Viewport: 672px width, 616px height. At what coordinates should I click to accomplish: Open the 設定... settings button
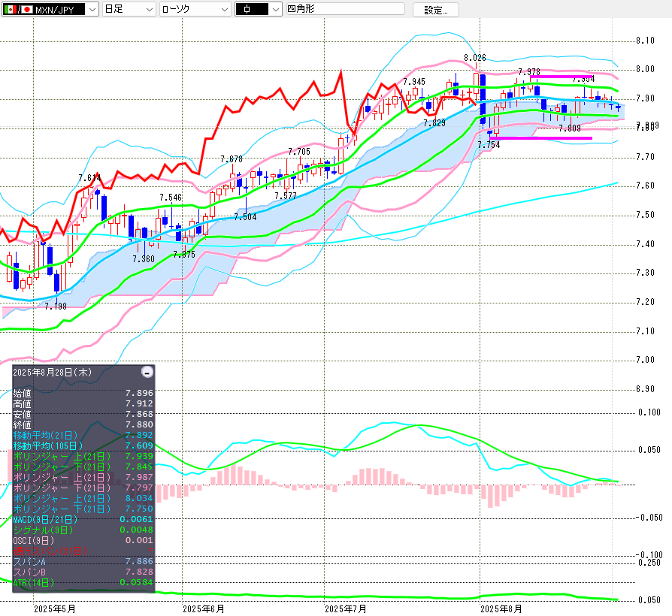(x=435, y=10)
